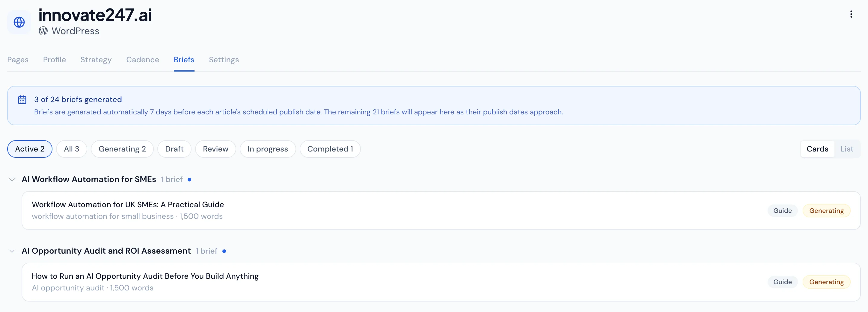The image size is (868, 312).
Task: Switch to the Pages tab
Action: 17,60
